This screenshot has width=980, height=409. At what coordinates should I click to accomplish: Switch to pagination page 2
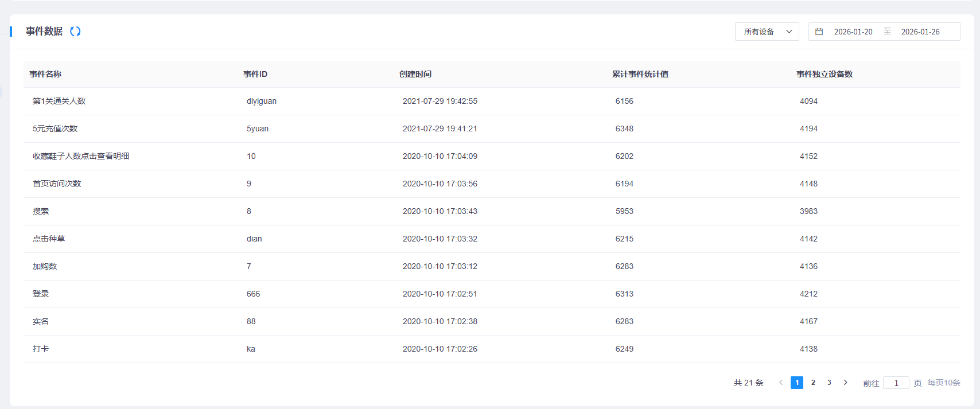[813, 383]
